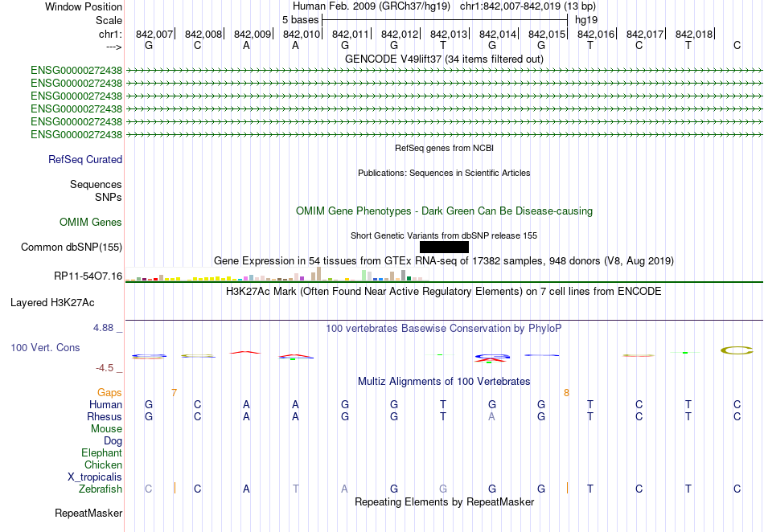Click the OMIM Gene Phenotypes green title
This screenshot has width=764, height=532.
coord(445,211)
